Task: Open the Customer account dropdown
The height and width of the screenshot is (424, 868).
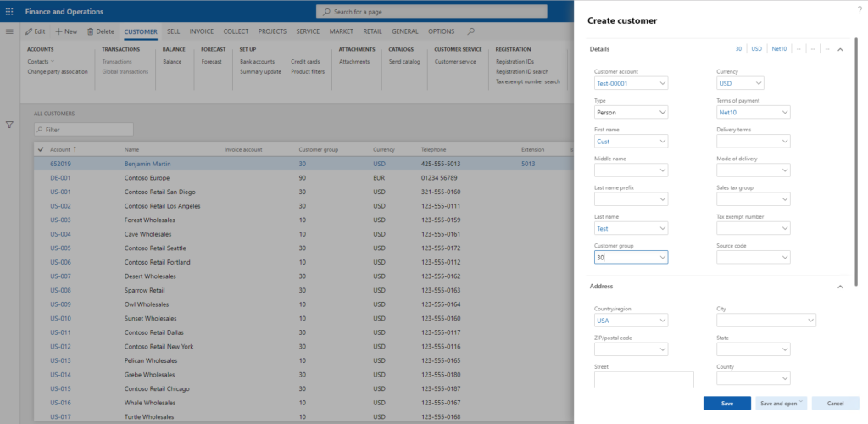Action: pyautogui.click(x=663, y=84)
